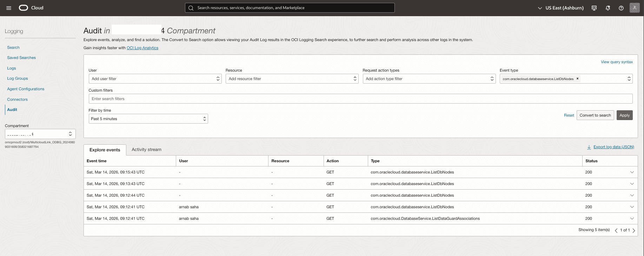This screenshot has height=256, width=644.
Task: Open the US East (Ashburn) region selector
Action: (561, 8)
